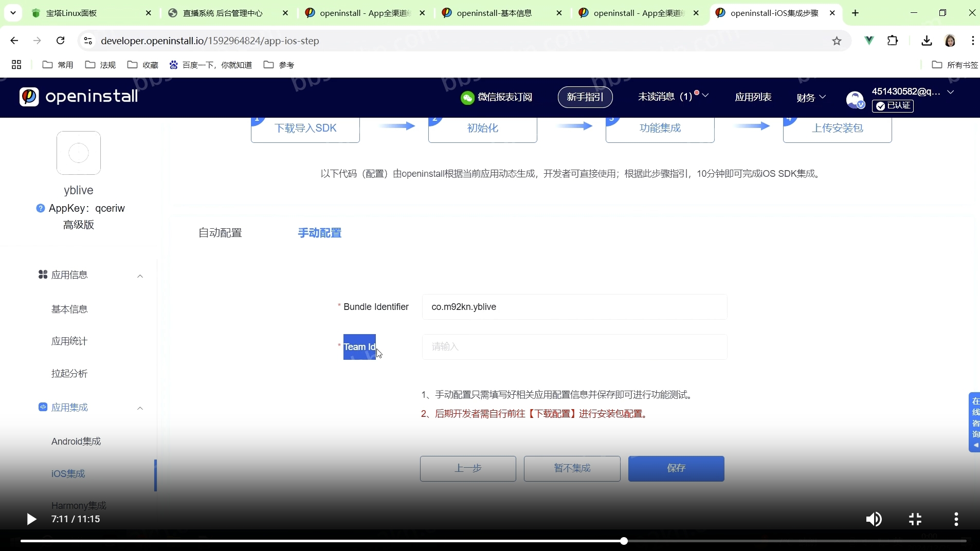
Task: Click the openinstall logo
Action: [79, 97]
